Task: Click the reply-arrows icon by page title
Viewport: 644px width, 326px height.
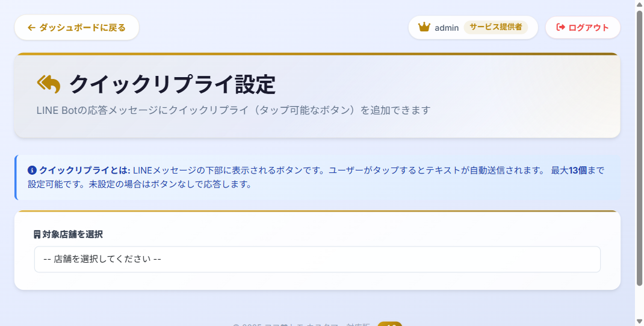Action: (x=49, y=84)
